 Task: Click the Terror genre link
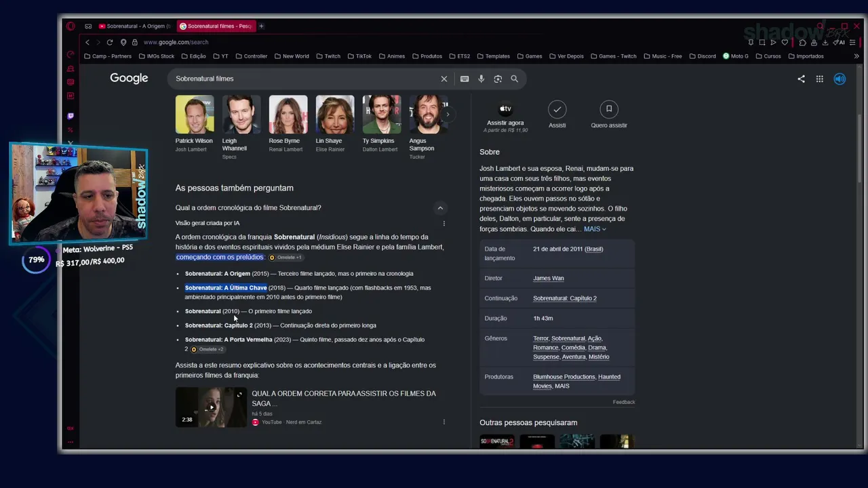pos(540,338)
